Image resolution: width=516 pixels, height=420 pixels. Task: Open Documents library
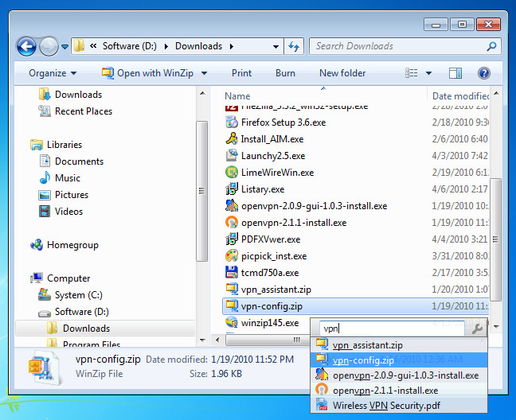71,161
